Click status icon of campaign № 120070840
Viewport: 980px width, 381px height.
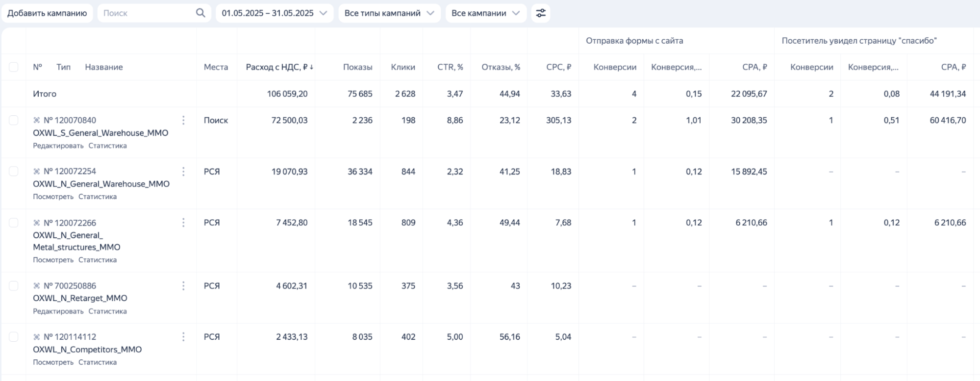tap(37, 120)
